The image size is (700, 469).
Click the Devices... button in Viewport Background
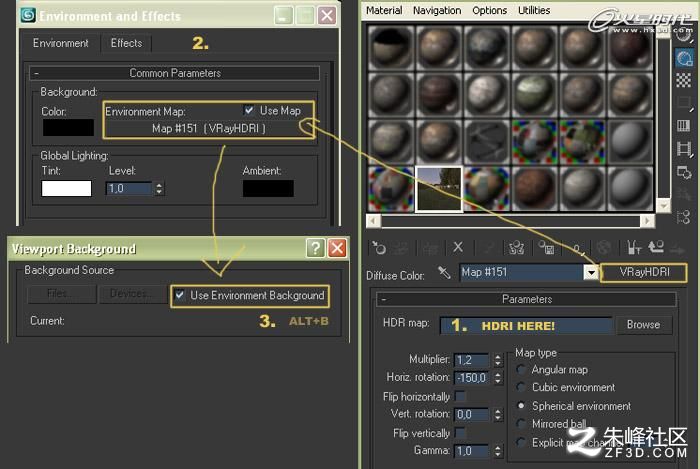(133, 294)
